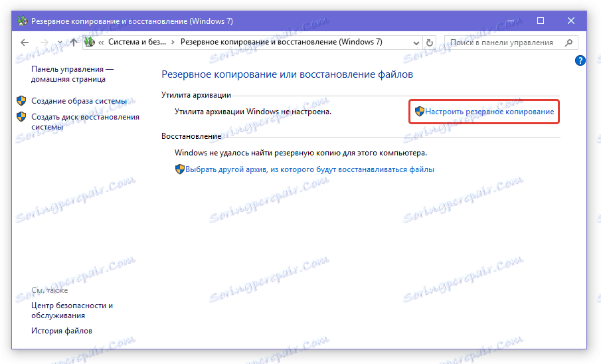Open 'Центр безопасности и обслуживания' link
This screenshot has width=601, height=364.
(x=72, y=310)
